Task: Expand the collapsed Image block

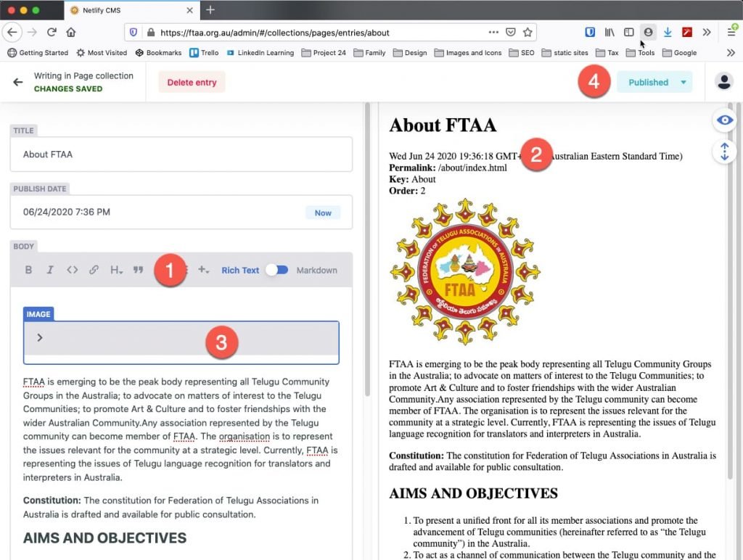Action: (x=40, y=337)
